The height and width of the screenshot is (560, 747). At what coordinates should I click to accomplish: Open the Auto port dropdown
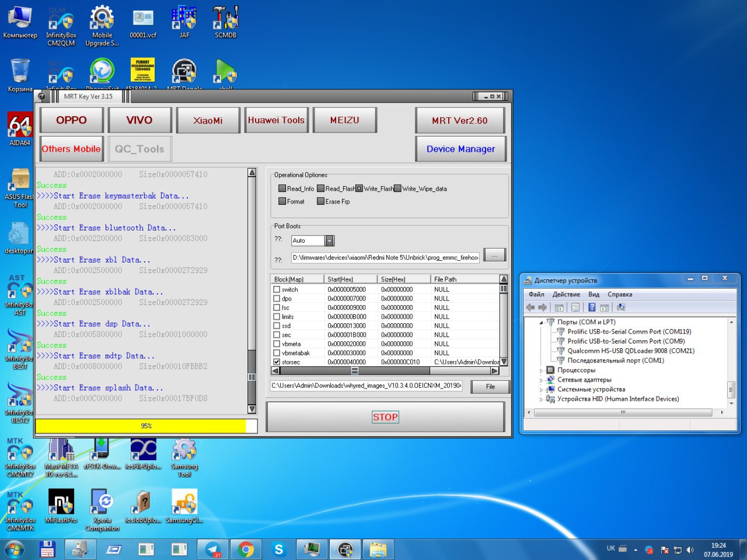[330, 240]
